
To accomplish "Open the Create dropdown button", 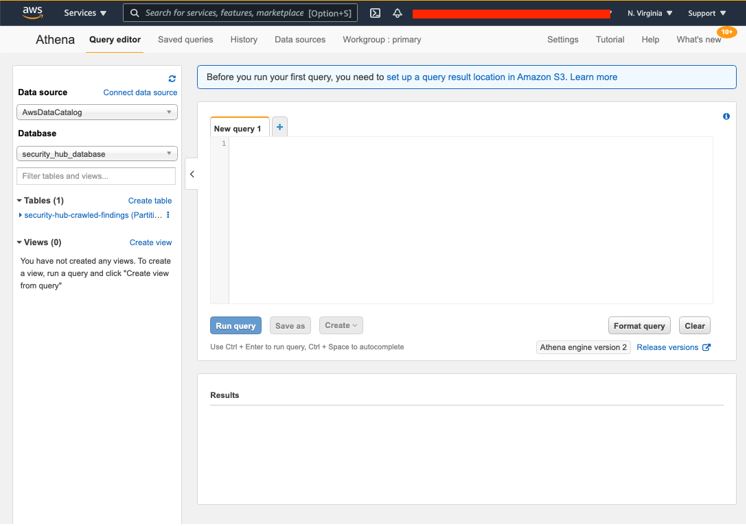I will 341,325.
